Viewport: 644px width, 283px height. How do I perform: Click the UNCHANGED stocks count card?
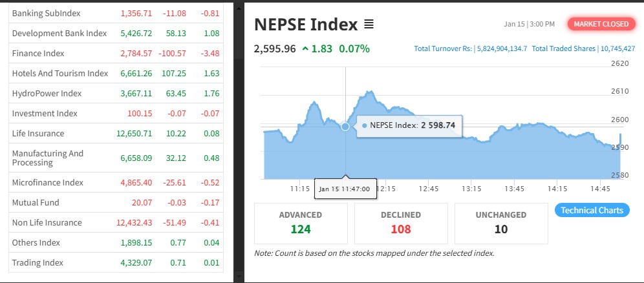pos(501,223)
